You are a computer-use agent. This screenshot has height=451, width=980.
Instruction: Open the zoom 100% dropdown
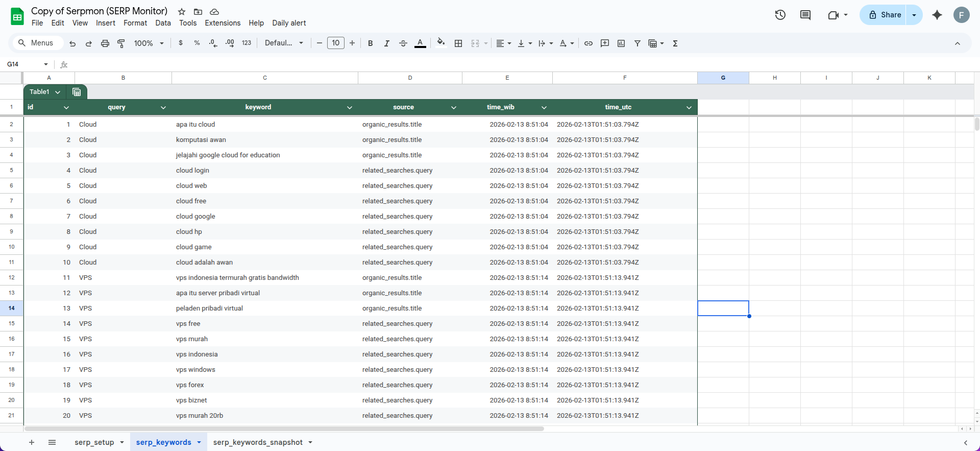(x=149, y=43)
